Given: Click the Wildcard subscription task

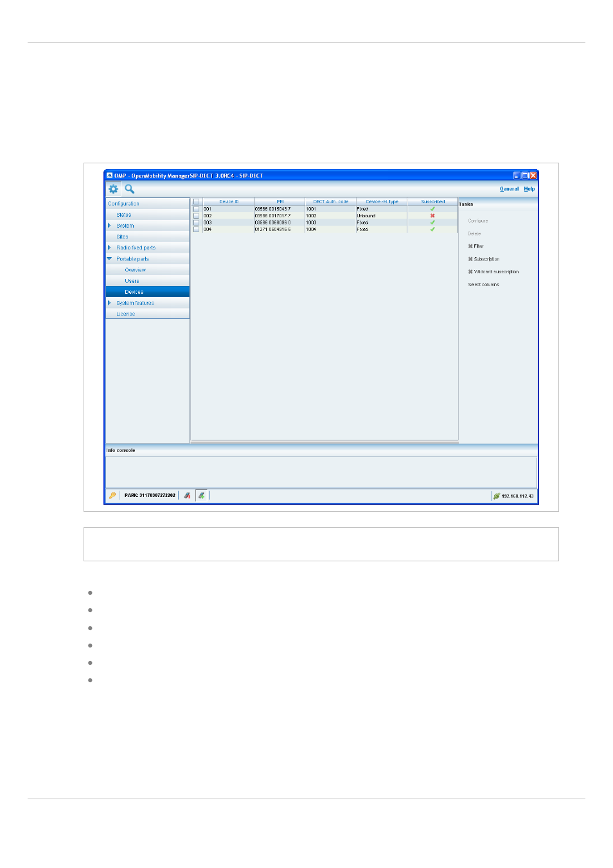Looking at the screenshot, I should point(493,272).
